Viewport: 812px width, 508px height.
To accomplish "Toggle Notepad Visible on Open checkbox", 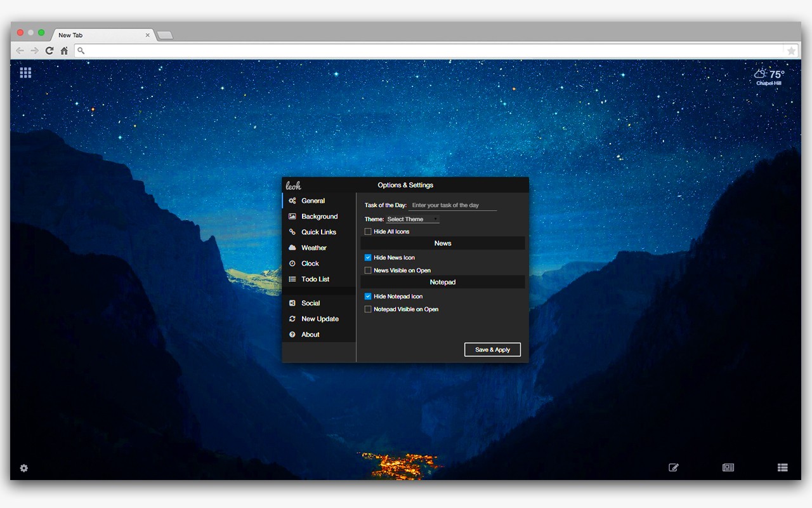I will point(368,309).
